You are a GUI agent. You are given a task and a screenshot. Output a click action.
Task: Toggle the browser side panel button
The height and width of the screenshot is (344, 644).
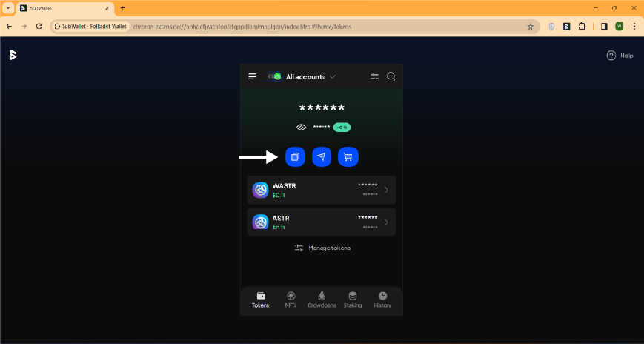[x=603, y=26]
